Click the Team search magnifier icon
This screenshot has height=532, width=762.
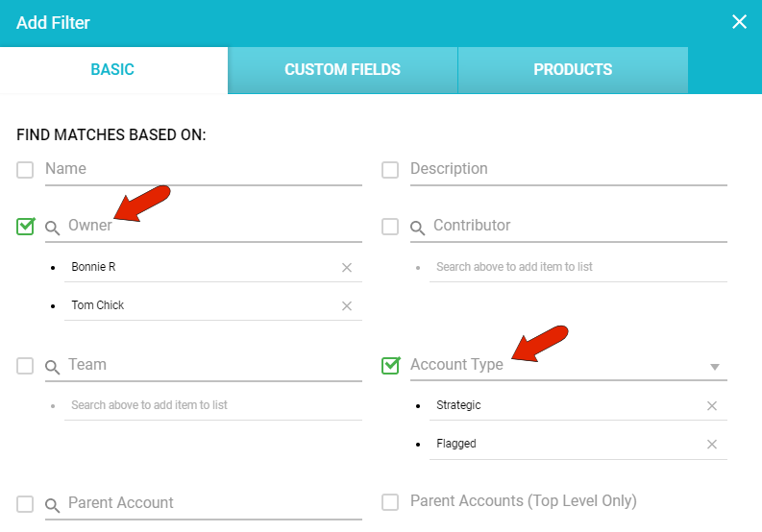(x=53, y=367)
